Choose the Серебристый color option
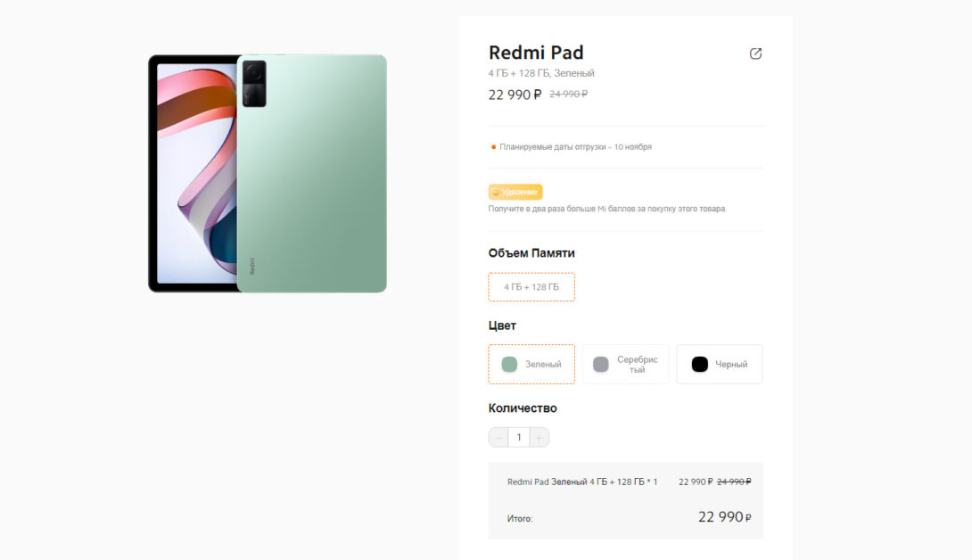 click(x=625, y=364)
